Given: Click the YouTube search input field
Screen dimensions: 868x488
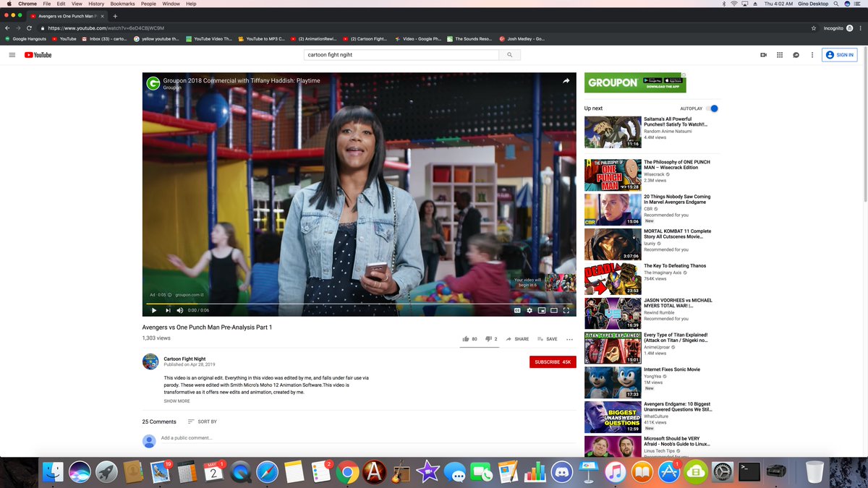Looking at the screenshot, I should point(401,55).
